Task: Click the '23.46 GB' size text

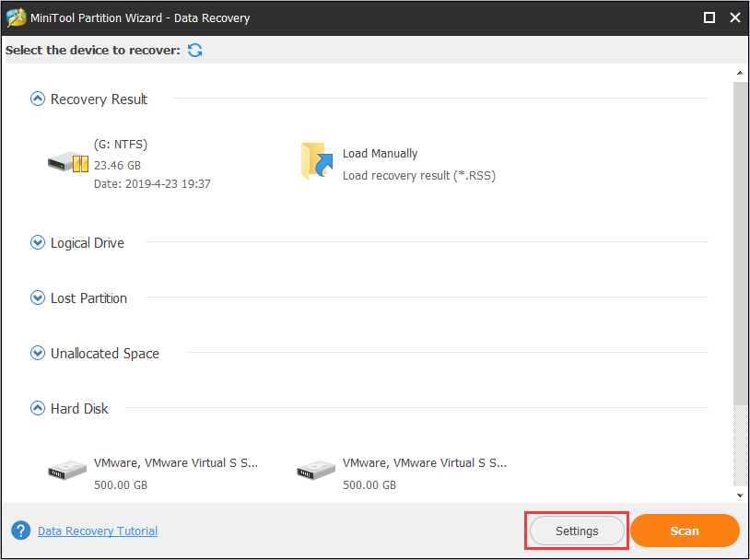Action: (x=117, y=166)
